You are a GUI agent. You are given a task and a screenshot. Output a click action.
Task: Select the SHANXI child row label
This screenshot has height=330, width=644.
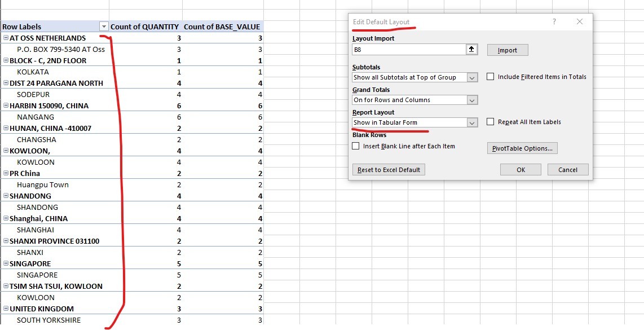point(30,253)
